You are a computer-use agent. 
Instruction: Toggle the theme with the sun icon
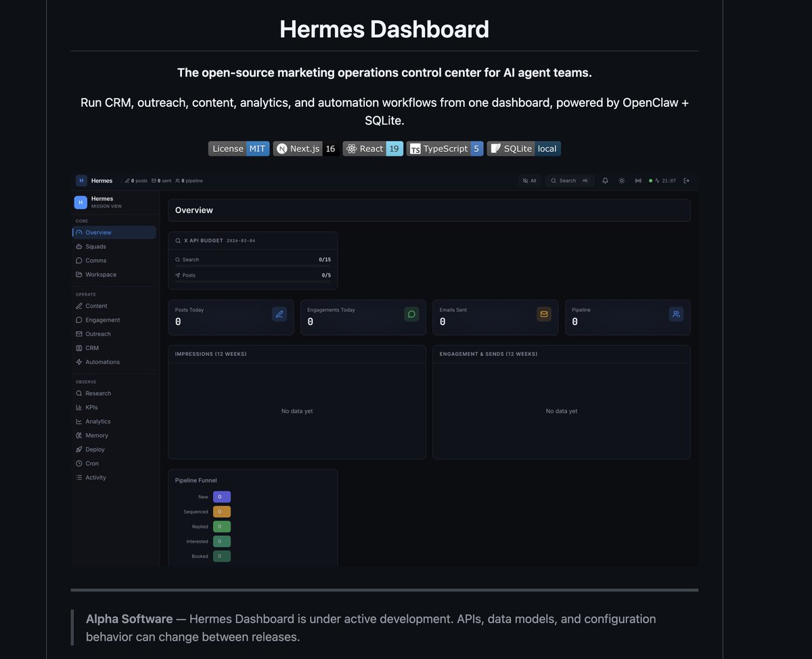(x=621, y=181)
